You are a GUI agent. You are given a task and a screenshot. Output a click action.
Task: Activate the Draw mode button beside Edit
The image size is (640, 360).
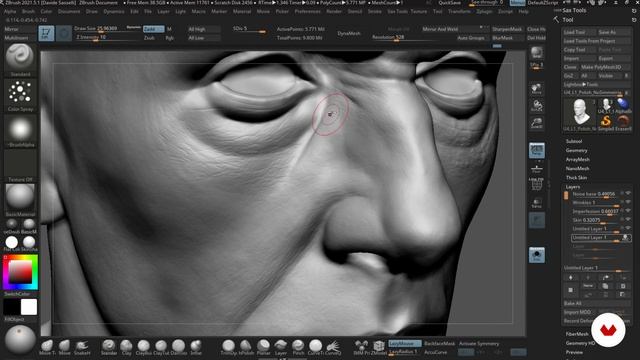pyautogui.click(x=64, y=33)
